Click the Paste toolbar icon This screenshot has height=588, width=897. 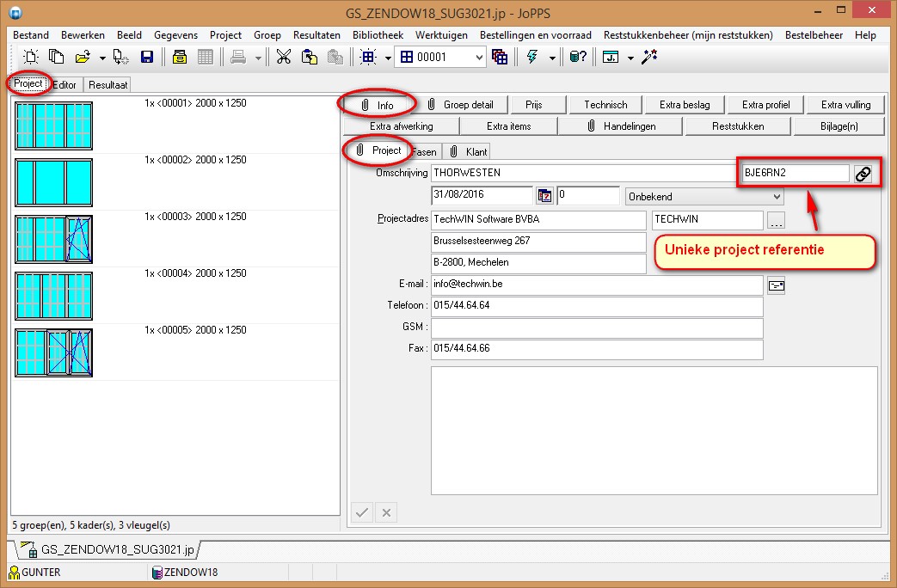335,57
